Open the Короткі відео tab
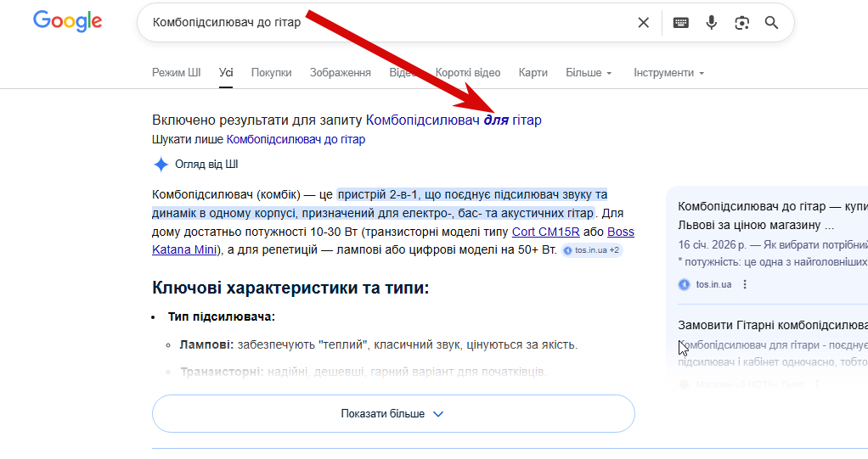The height and width of the screenshot is (459, 868). point(468,72)
